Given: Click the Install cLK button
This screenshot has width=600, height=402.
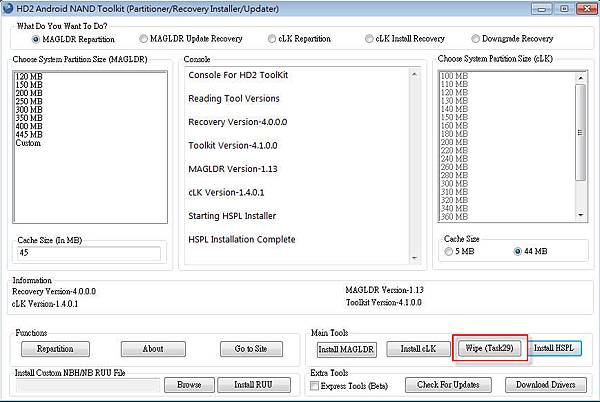Looking at the screenshot, I should pyautogui.click(x=418, y=349).
